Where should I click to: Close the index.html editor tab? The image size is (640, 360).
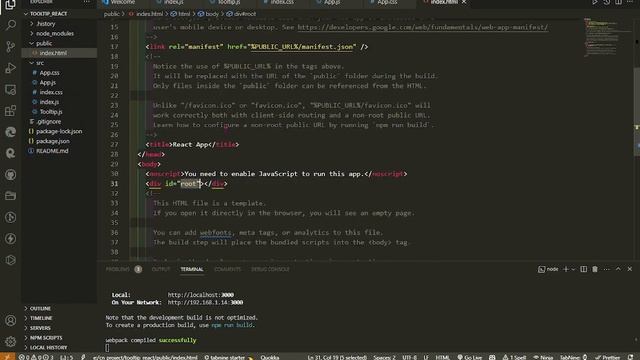click(464, 2)
